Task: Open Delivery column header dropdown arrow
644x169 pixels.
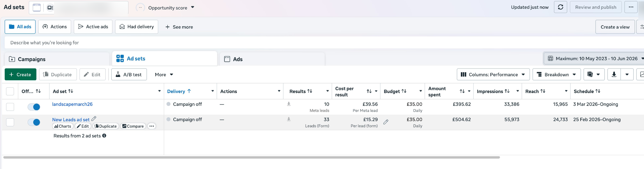Action: pyautogui.click(x=213, y=91)
